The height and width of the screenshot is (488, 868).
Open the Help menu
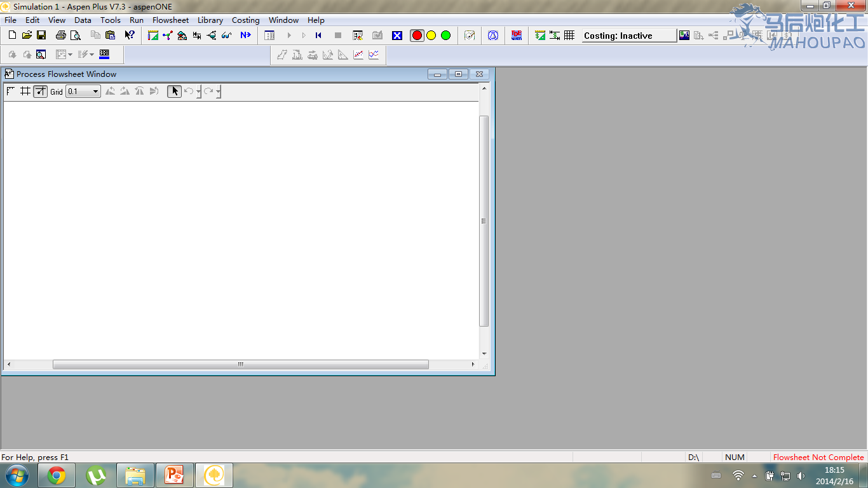click(x=316, y=20)
